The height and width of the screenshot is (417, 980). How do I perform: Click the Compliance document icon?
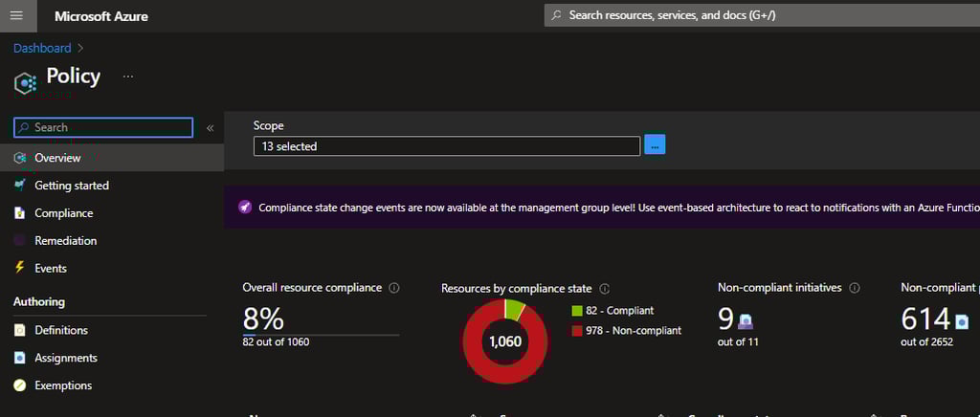click(x=20, y=213)
